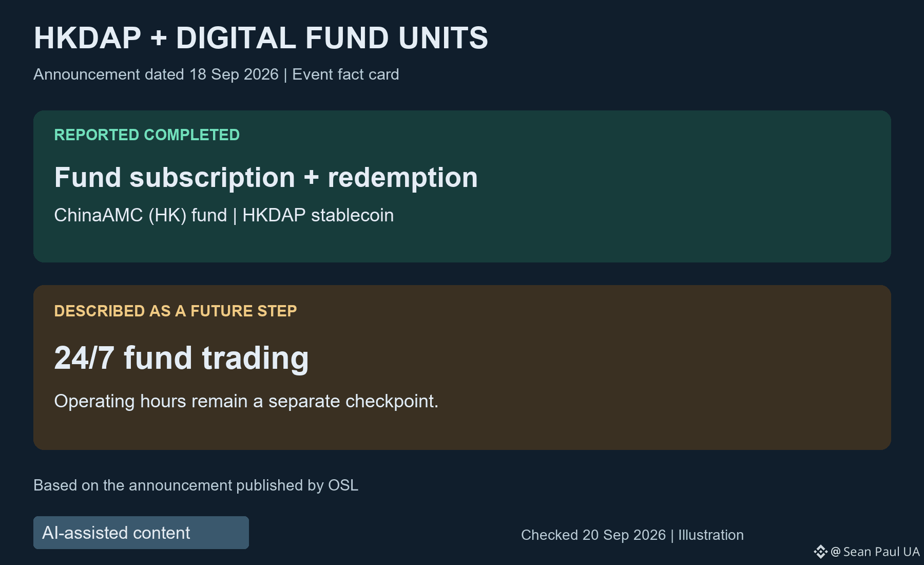Click the DESCRIBED AS A FUTURE STEP label

(176, 311)
